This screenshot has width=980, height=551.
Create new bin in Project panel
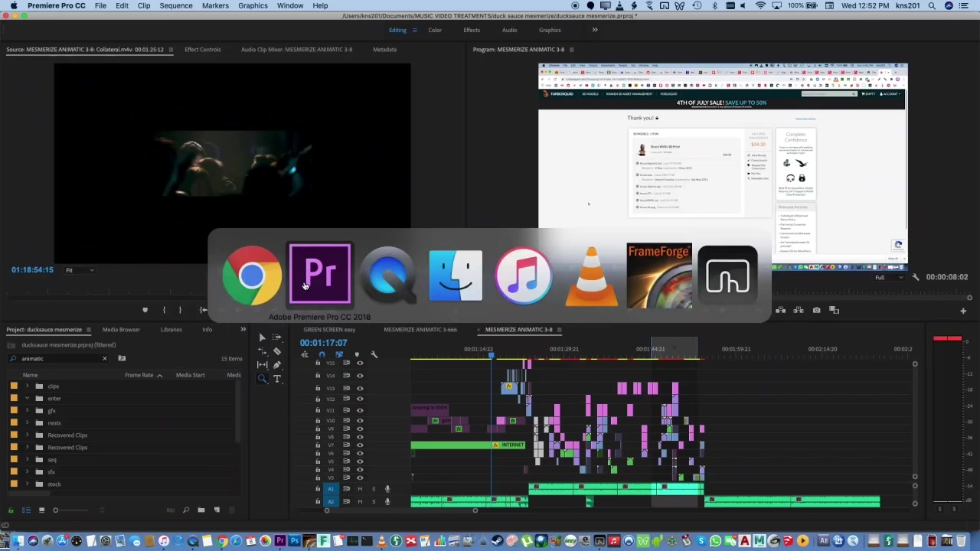click(x=201, y=510)
